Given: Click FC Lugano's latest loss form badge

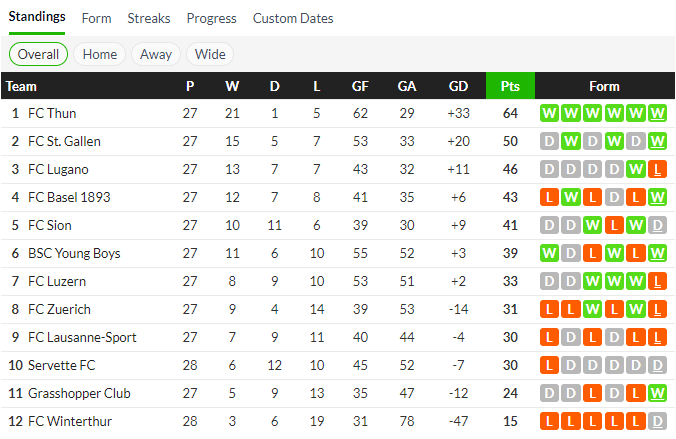Looking at the screenshot, I should coord(657,169).
